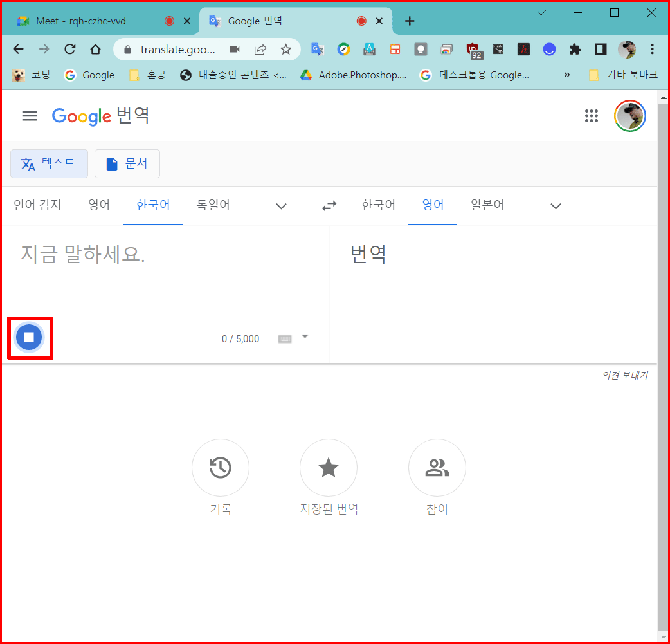670x644 pixels.
Task: Open the Extensions puzzle icon
Action: click(575, 50)
